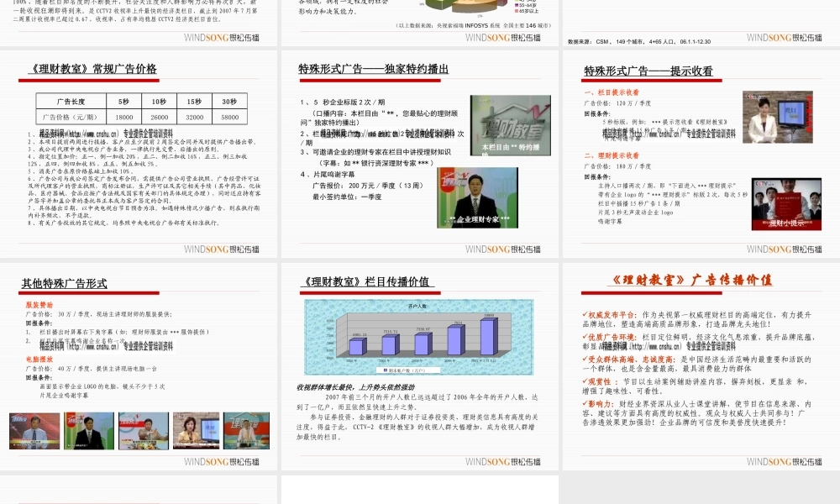Click the 广告价格（元/期）row label cell

coord(71,117)
